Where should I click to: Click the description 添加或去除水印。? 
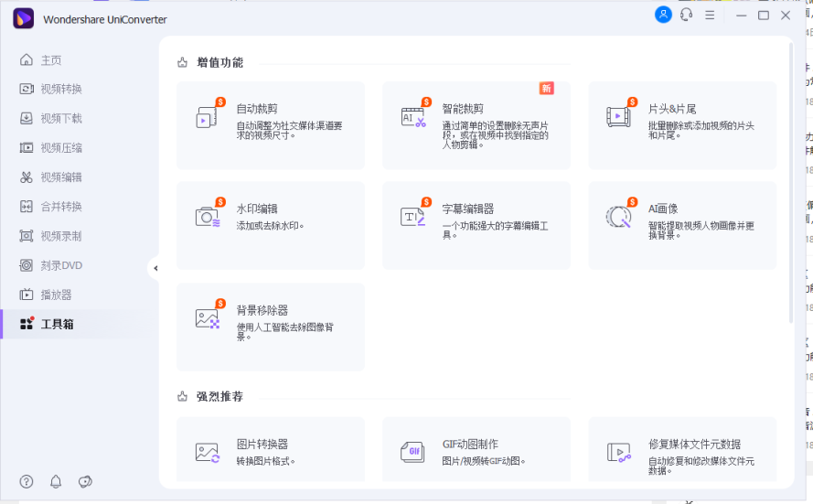270,226
